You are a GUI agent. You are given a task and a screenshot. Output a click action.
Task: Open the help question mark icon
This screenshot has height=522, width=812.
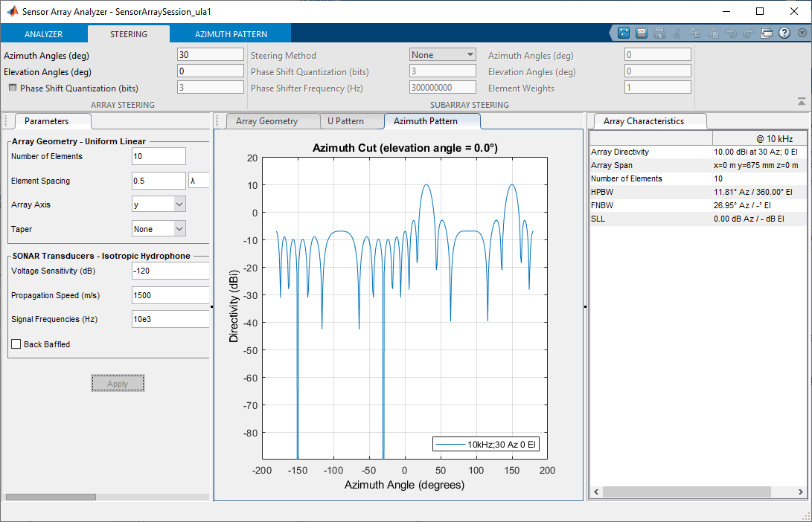point(784,33)
